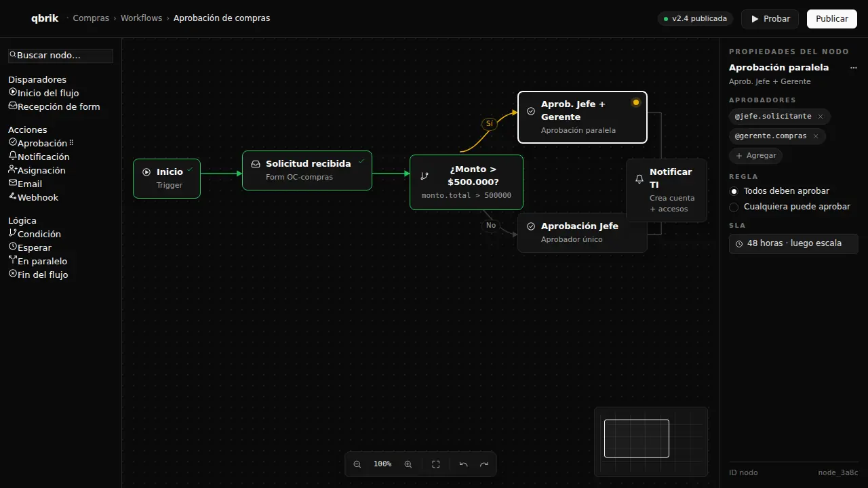Select Recepción de form trigger
The image size is (868, 488).
[54, 106]
